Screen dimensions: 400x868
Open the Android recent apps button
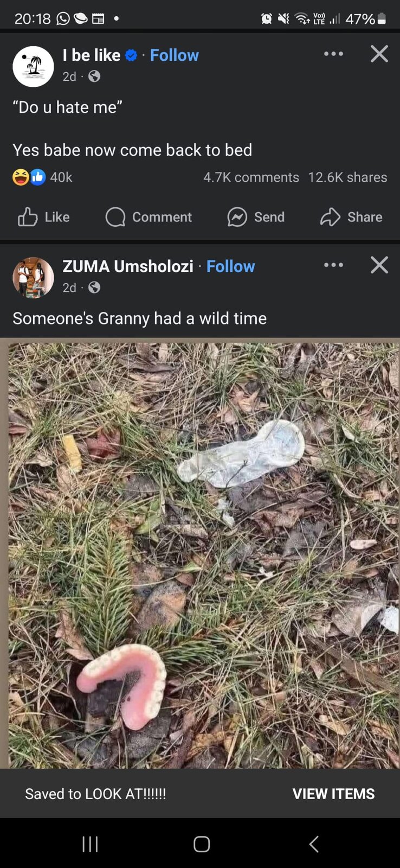90,844
